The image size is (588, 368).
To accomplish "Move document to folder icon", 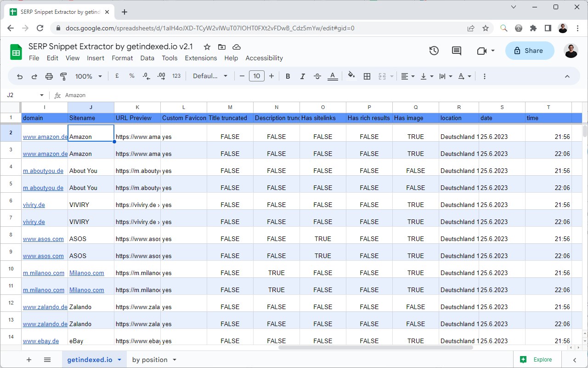I will pos(222,47).
